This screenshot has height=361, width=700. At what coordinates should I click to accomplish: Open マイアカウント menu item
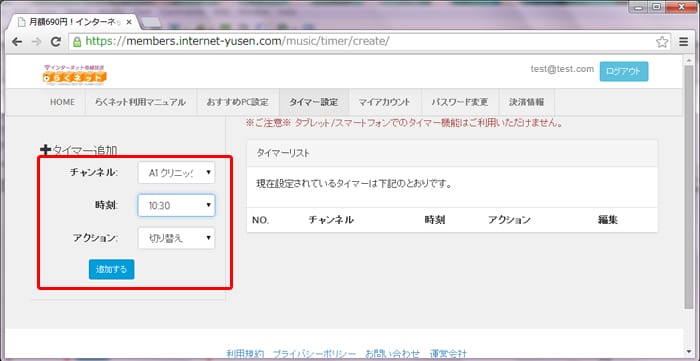[385, 102]
